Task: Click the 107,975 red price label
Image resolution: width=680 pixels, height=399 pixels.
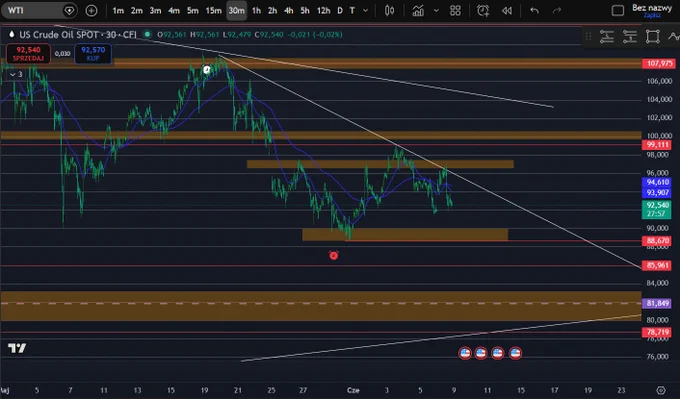Action: (659, 63)
